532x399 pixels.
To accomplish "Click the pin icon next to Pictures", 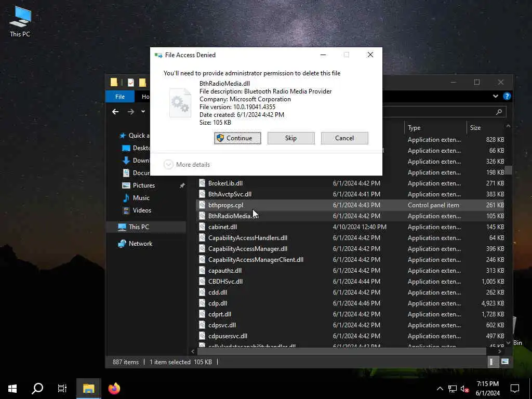I will pyautogui.click(x=182, y=185).
